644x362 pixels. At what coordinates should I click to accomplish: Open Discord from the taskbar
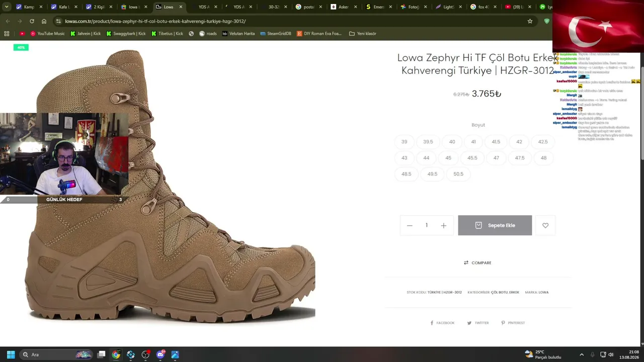tap(160, 354)
